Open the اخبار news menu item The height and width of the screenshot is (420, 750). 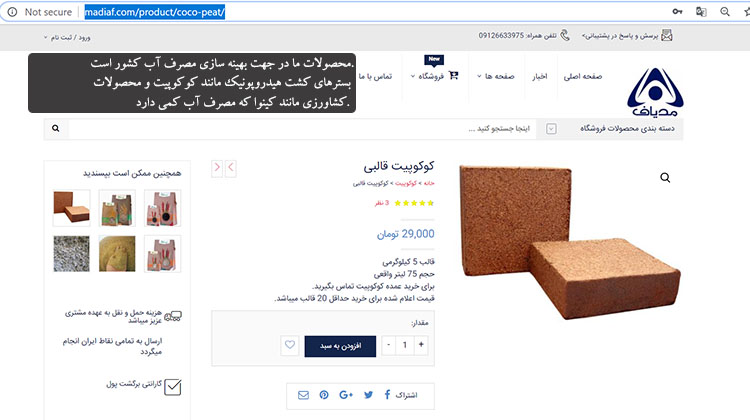(540, 77)
